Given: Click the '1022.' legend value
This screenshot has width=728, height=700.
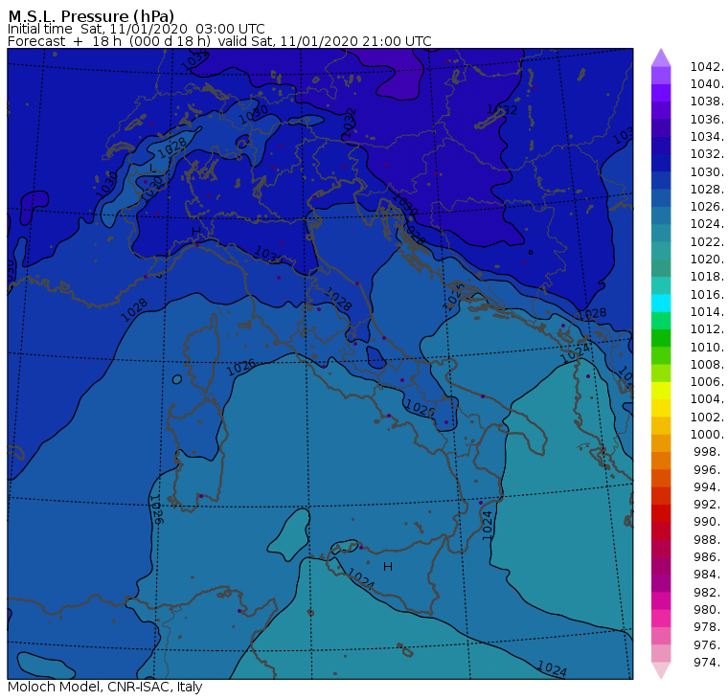Looking at the screenshot, I should [707, 242].
